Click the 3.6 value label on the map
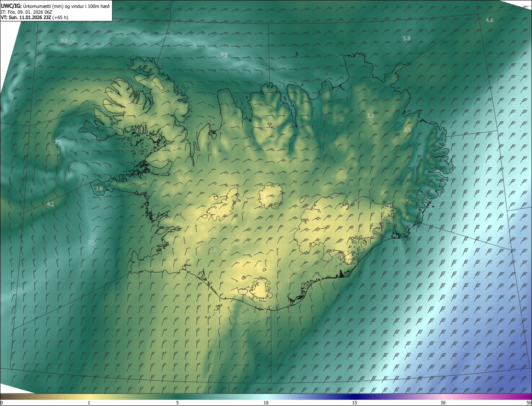532x406 pixels. [x=99, y=188]
